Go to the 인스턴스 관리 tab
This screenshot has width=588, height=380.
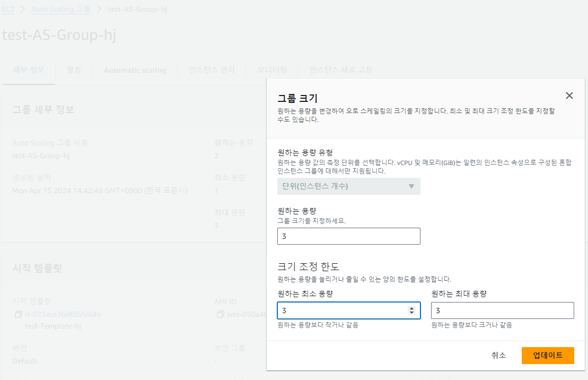click(212, 70)
